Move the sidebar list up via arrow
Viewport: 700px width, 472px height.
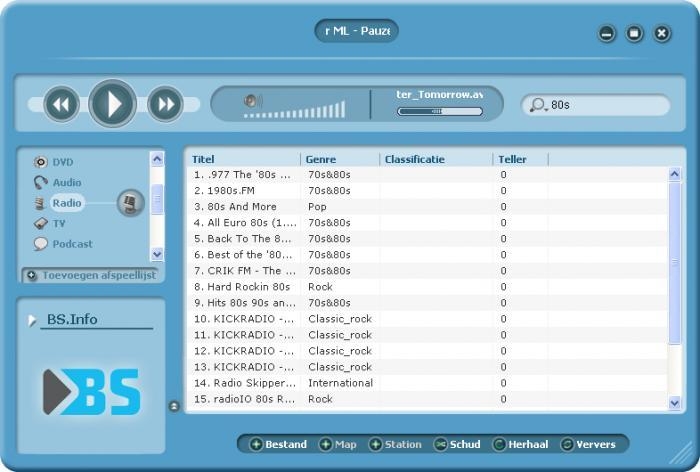tap(157, 159)
